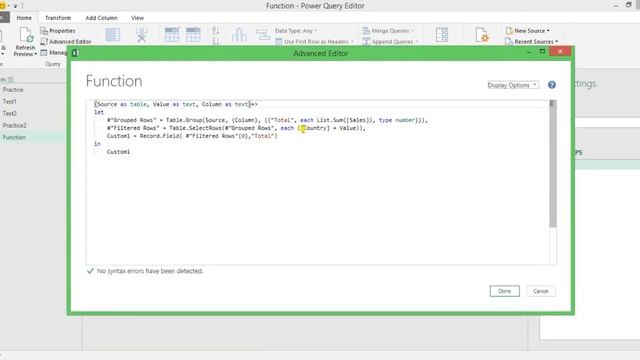
Task: Close the Advanced Editor dialog
Action: [x=560, y=51]
